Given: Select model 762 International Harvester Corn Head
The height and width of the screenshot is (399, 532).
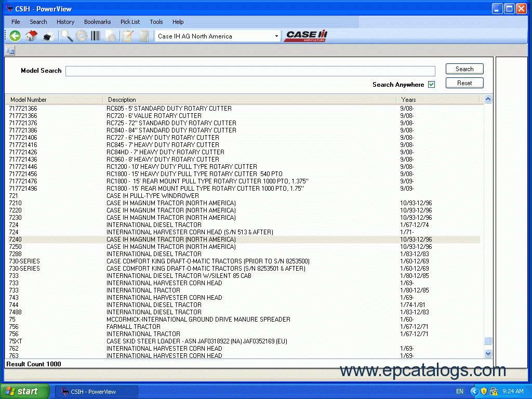Looking at the screenshot, I should 244,349.
